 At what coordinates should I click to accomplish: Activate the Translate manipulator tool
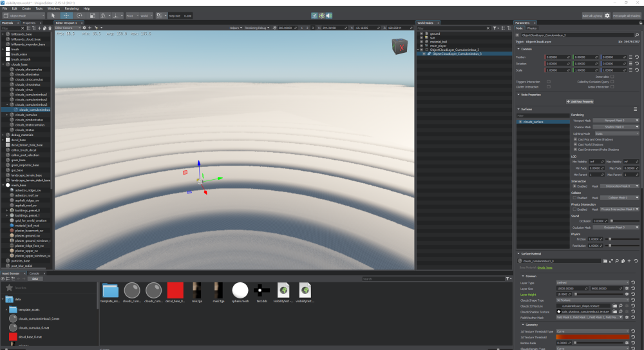pyautogui.click(x=67, y=15)
